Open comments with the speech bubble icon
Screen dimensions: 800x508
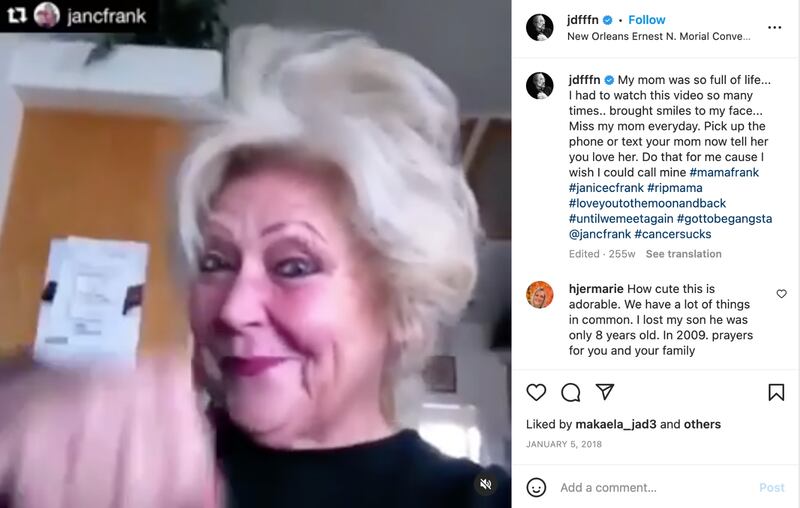570,392
